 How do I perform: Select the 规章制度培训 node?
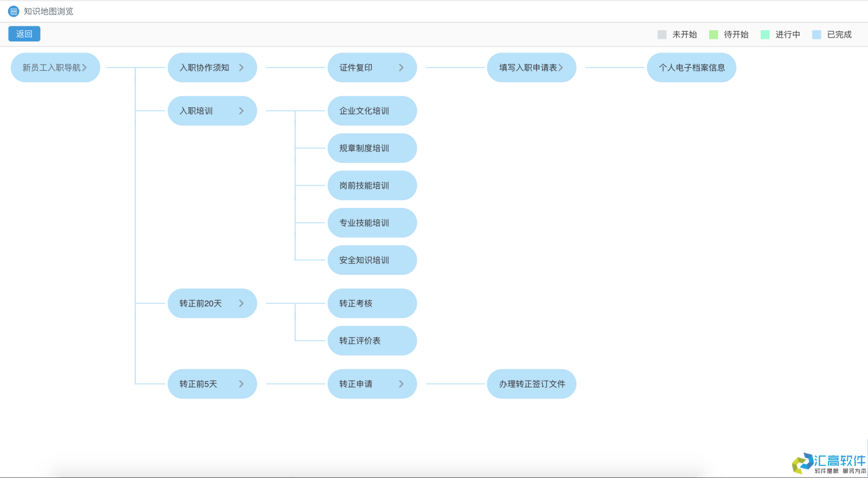[x=372, y=148]
